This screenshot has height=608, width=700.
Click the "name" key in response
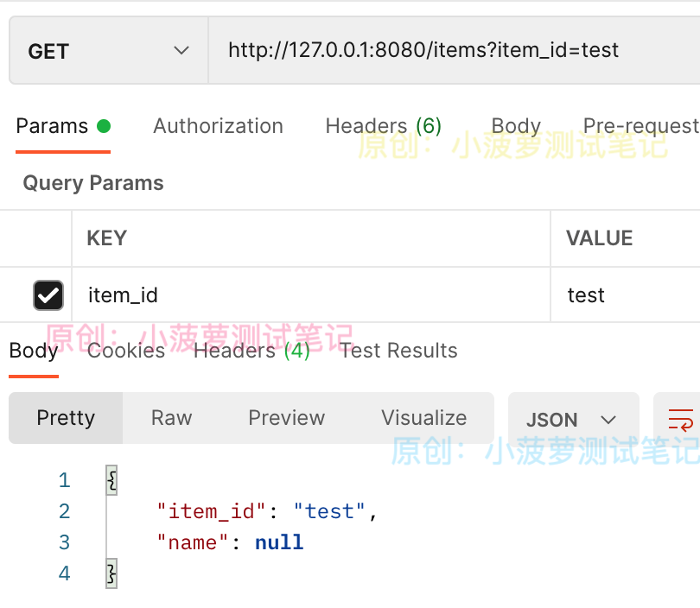[x=193, y=542]
